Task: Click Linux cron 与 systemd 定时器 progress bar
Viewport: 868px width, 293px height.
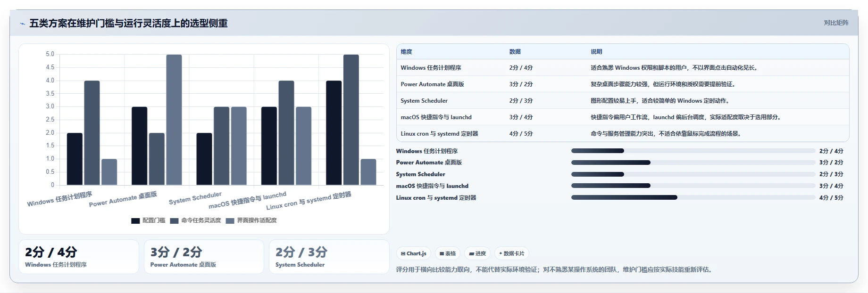Action: click(693, 198)
